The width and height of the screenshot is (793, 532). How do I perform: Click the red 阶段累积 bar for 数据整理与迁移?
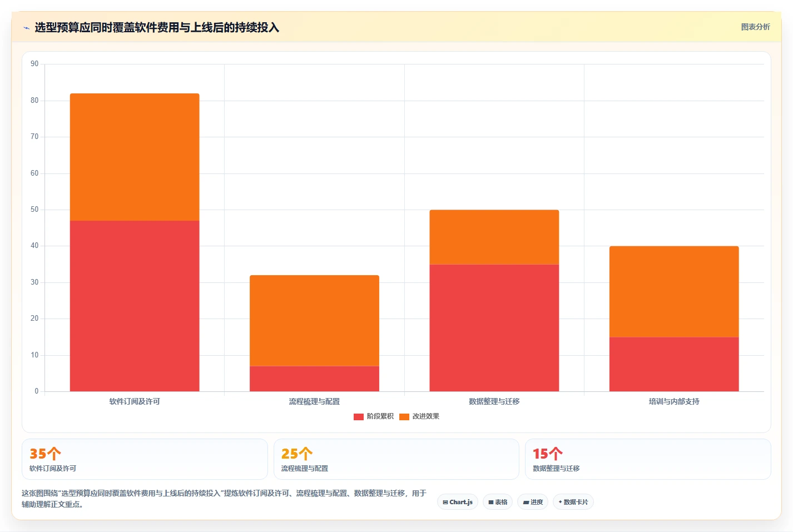point(494,328)
